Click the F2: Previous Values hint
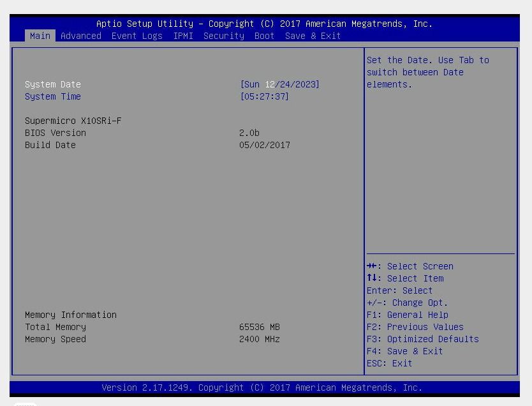 tap(415, 327)
